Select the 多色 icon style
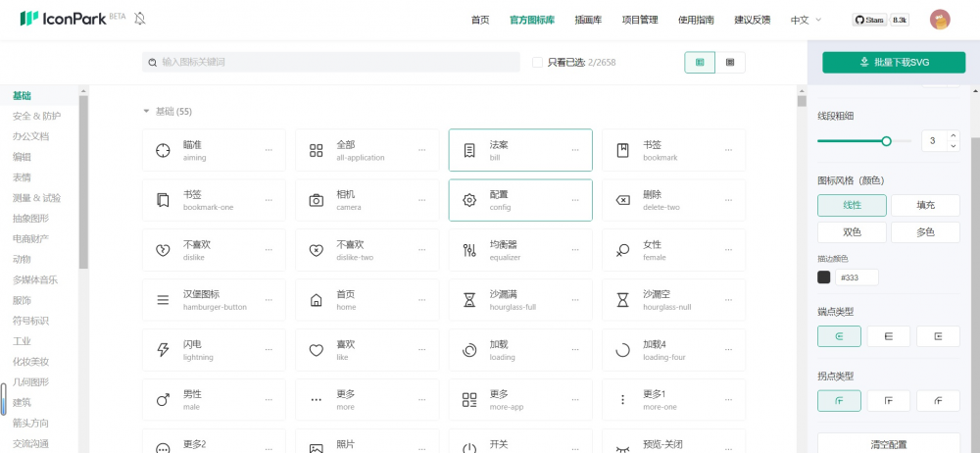Image resolution: width=980 pixels, height=453 pixels. [926, 232]
